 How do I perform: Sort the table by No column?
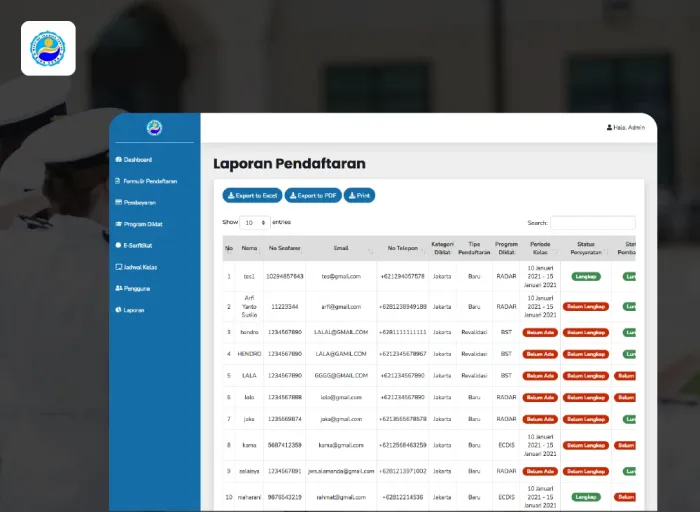click(x=229, y=248)
